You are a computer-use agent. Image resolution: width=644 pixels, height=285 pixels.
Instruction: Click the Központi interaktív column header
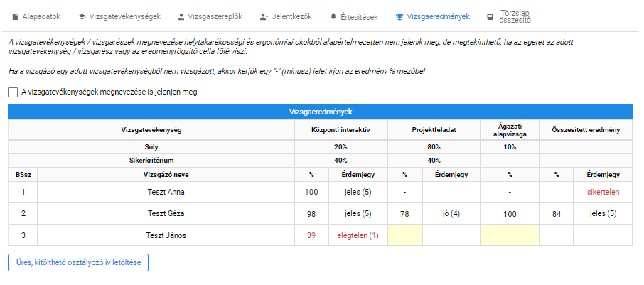pos(340,130)
